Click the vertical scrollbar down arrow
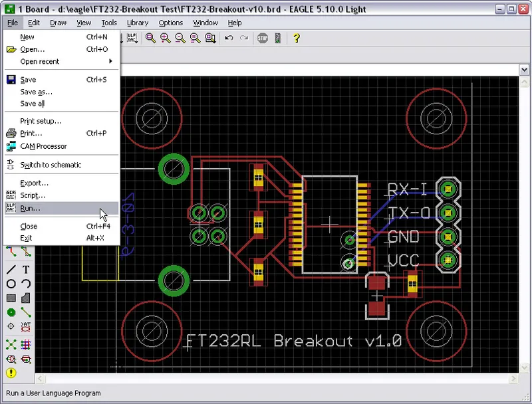This screenshot has height=404, width=532. click(525, 367)
